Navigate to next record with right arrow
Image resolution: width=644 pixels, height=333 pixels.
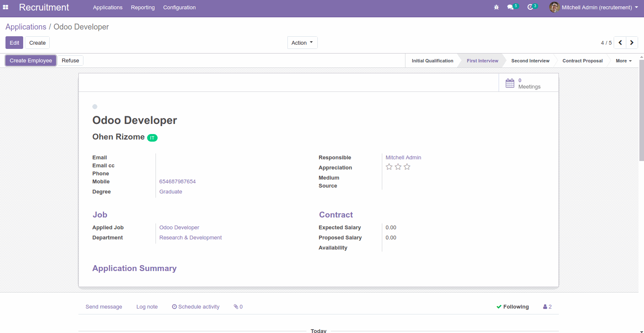(x=631, y=43)
